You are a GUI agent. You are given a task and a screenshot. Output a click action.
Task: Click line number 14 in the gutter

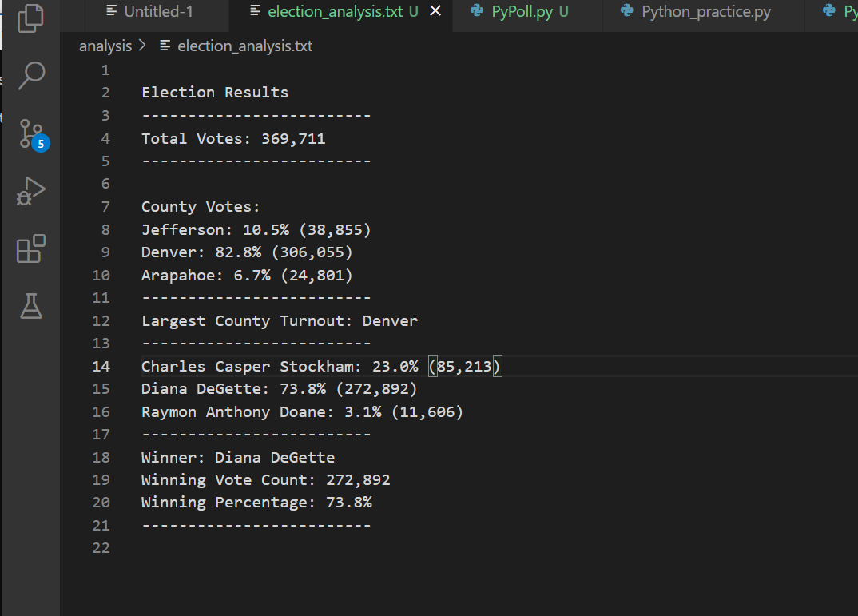click(x=101, y=366)
